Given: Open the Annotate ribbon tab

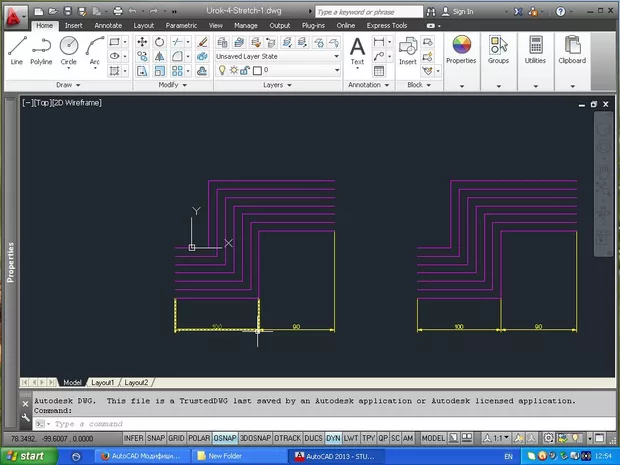Looking at the screenshot, I should pyautogui.click(x=108, y=25).
